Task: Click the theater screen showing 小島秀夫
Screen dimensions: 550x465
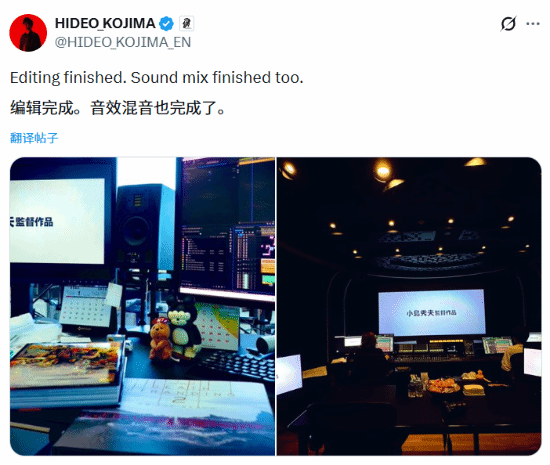Action: click(431, 312)
